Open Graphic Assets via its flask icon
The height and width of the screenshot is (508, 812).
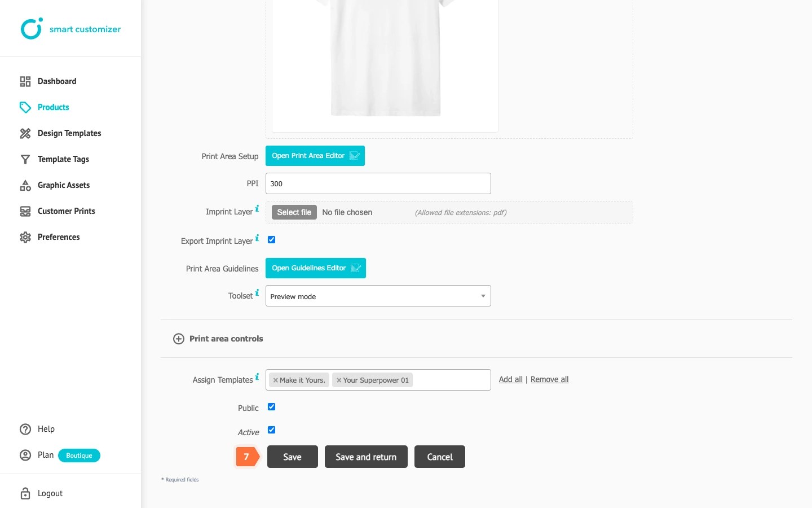(x=25, y=185)
